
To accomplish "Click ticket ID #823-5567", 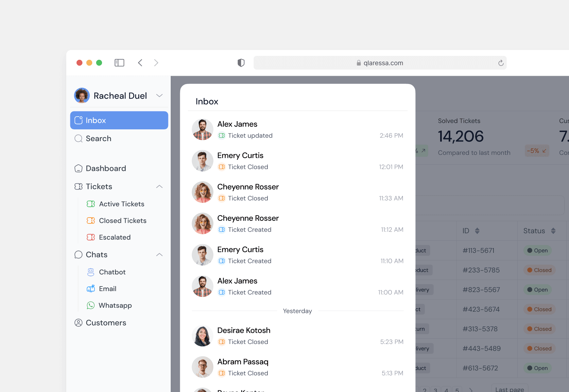I will point(481,290).
